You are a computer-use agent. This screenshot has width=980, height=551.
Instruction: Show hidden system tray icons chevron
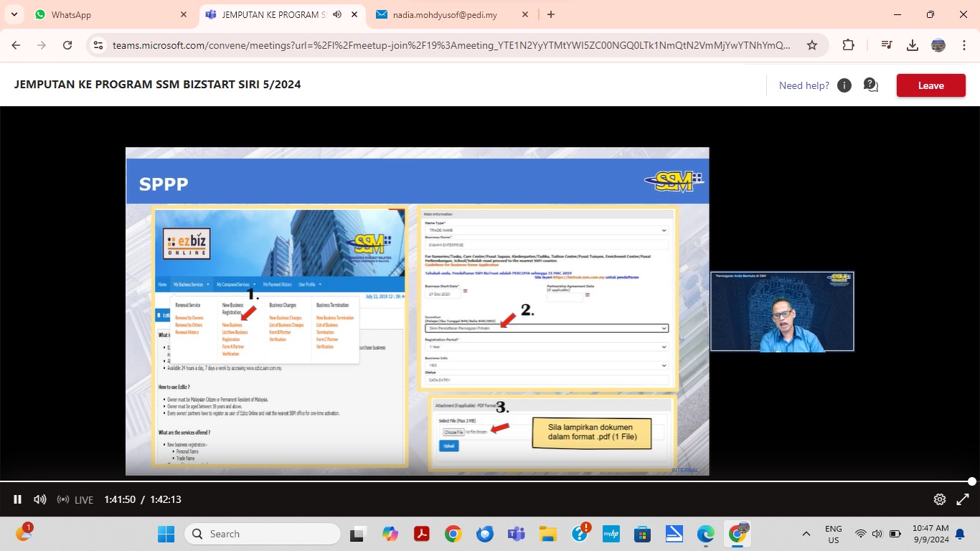(806, 534)
